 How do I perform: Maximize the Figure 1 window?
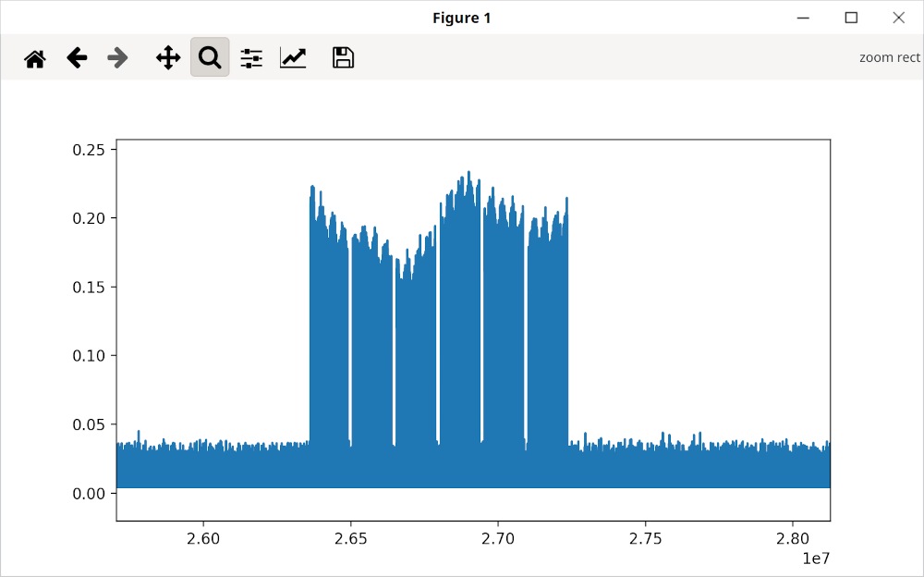(851, 17)
